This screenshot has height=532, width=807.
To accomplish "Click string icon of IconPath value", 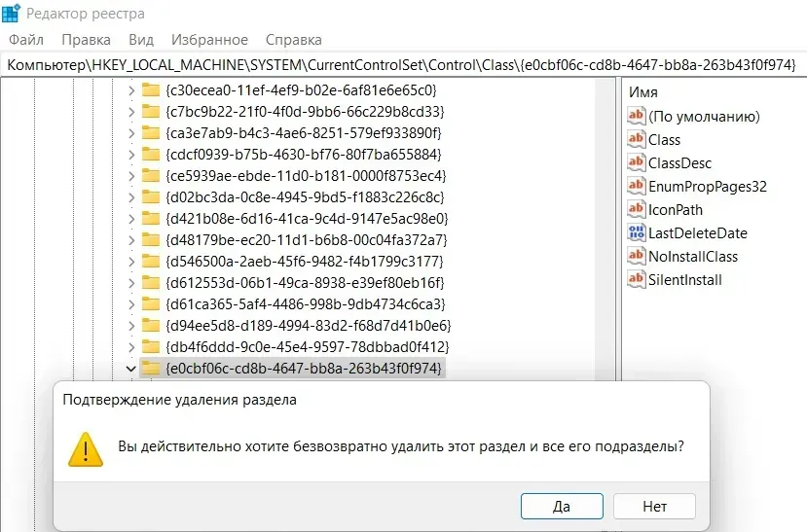I will coord(636,209).
